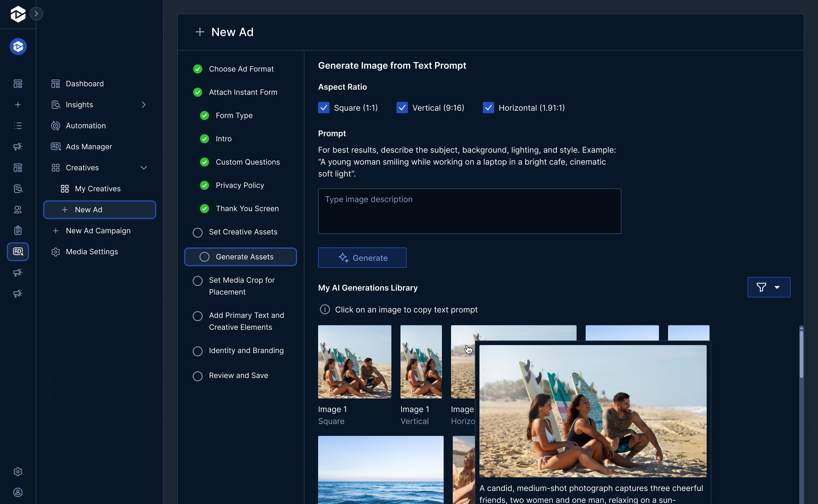The width and height of the screenshot is (818, 504).
Task: Open the Review and Save step
Action: (238, 375)
